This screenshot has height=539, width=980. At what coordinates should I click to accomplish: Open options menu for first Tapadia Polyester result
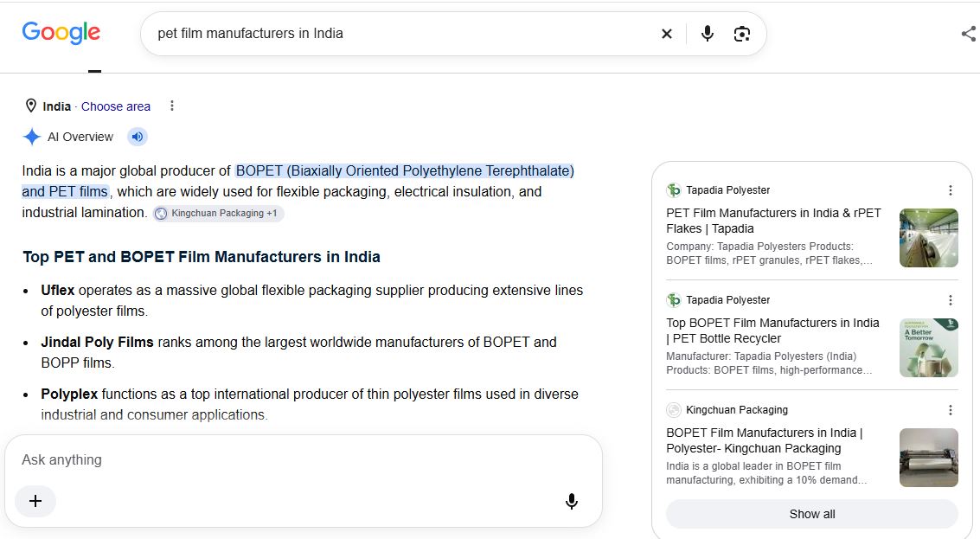click(950, 190)
